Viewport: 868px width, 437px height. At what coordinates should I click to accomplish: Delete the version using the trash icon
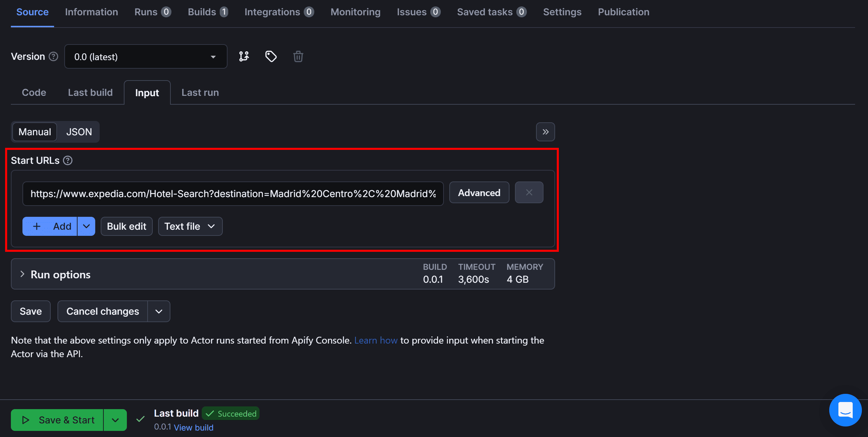pyautogui.click(x=298, y=56)
